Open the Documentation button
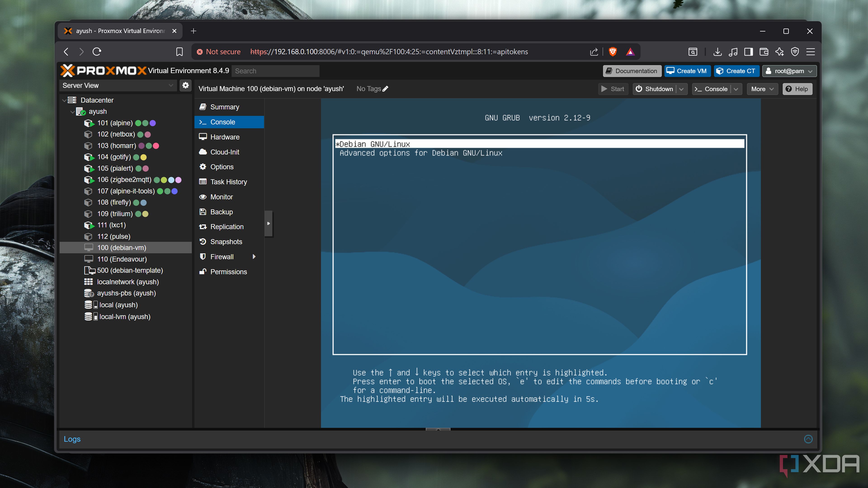 [632, 71]
